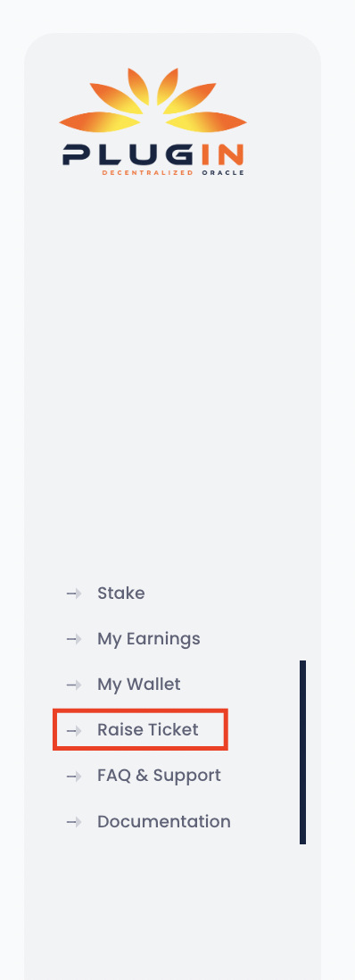This screenshot has width=355, height=980.
Task: Select the Raise Ticket menu item
Action: point(147,730)
